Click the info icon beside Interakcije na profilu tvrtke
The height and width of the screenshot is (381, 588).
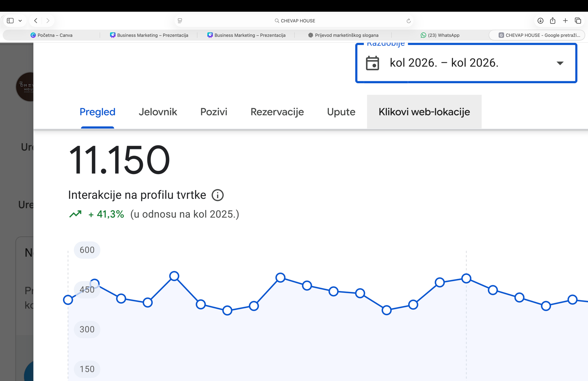[x=218, y=195]
